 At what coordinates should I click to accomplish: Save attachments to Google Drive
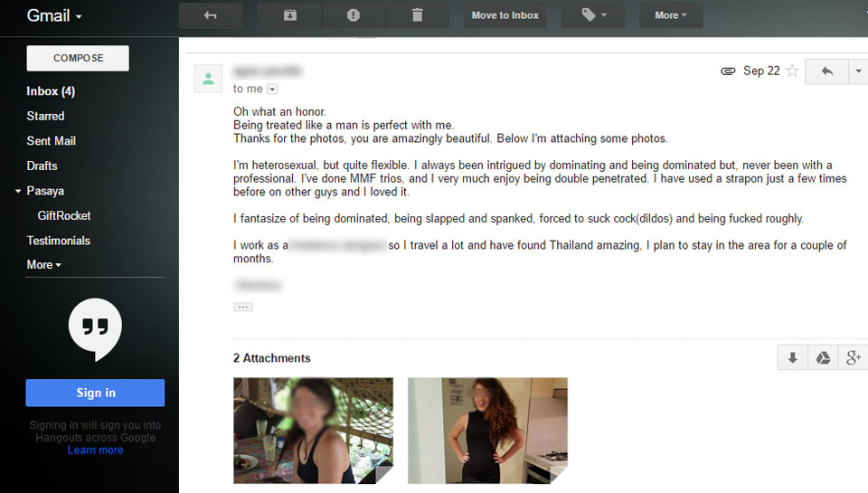(x=823, y=358)
